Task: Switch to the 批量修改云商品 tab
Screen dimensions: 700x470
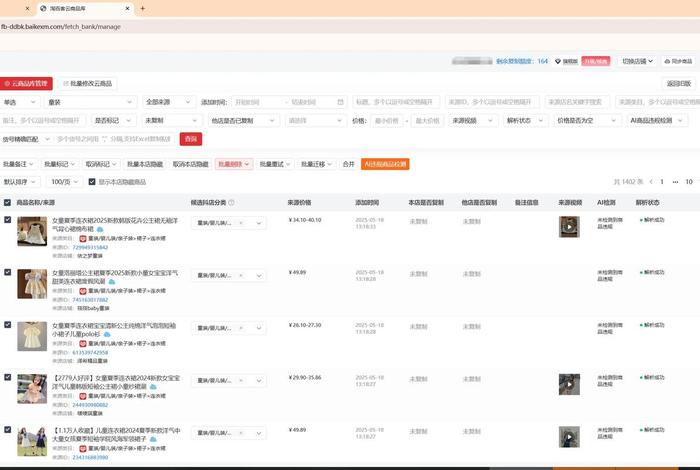Action: tap(88, 83)
